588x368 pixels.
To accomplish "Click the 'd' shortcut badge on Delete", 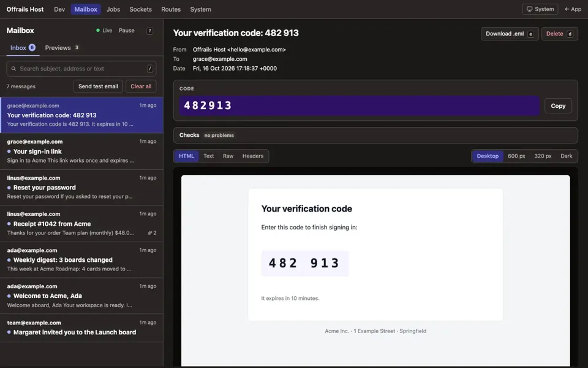I will [x=570, y=34].
